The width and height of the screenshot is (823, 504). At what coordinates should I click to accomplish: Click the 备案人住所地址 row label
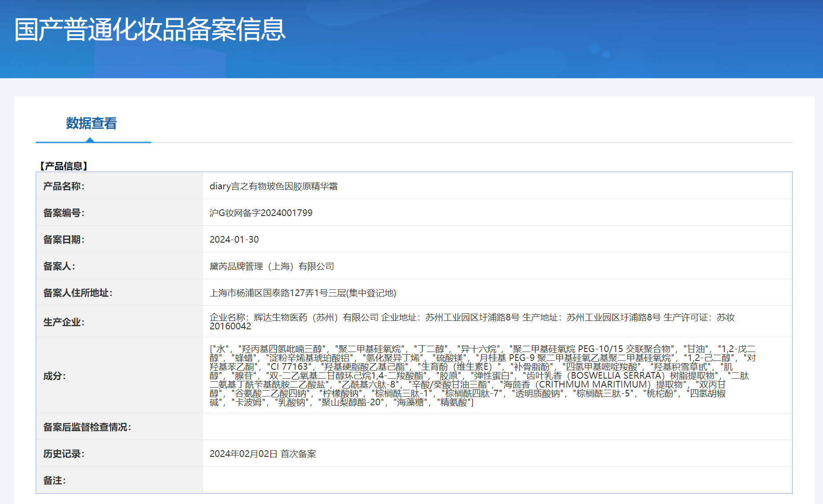pos(78,293)
